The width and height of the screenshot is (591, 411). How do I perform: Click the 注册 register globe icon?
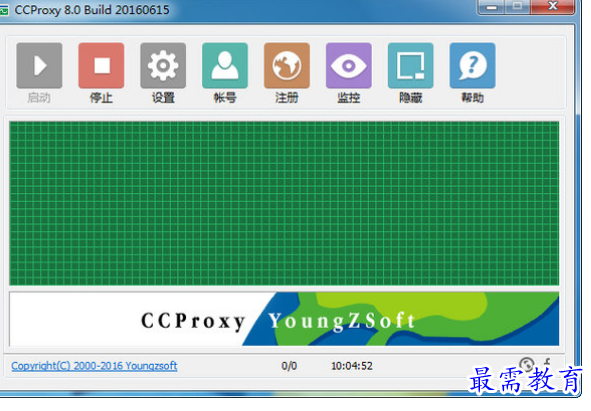287,66
